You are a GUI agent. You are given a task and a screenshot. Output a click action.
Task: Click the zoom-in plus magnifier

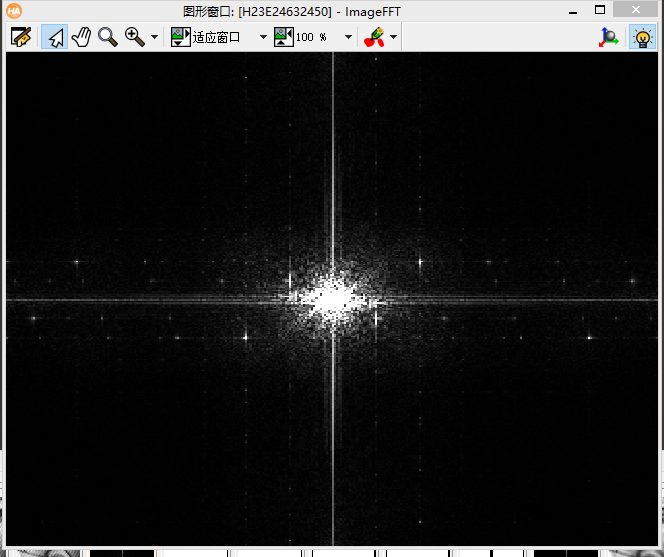click(x=135, y=37)
